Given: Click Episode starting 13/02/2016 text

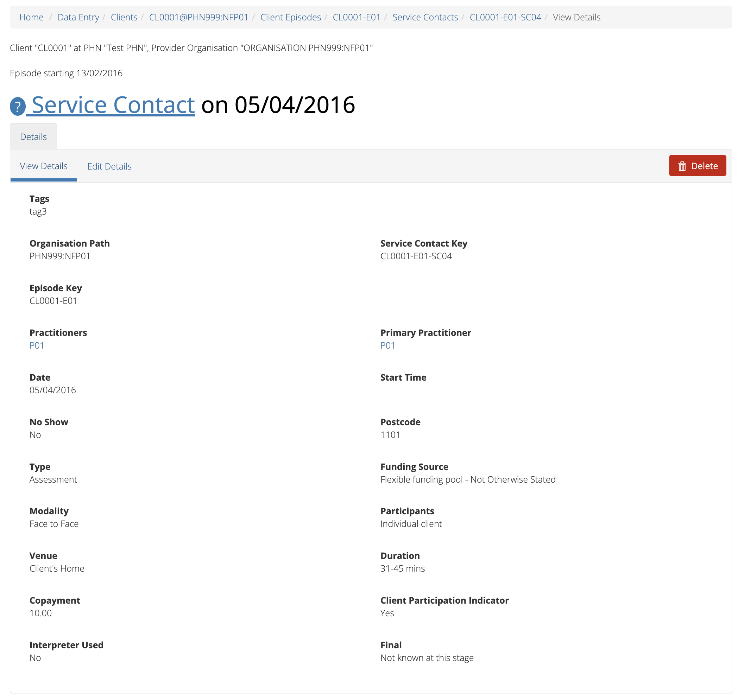Looking at the screenshot, I should click(x=66, y=73).
